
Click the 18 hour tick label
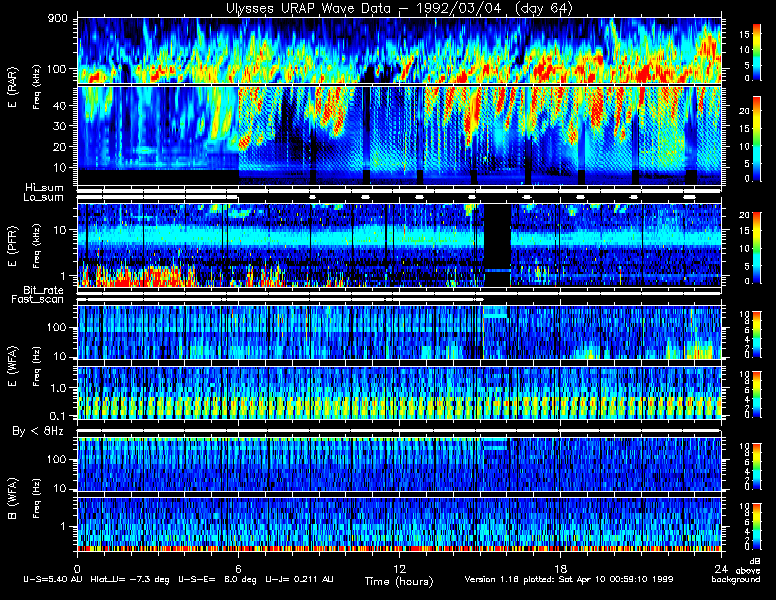559,565
